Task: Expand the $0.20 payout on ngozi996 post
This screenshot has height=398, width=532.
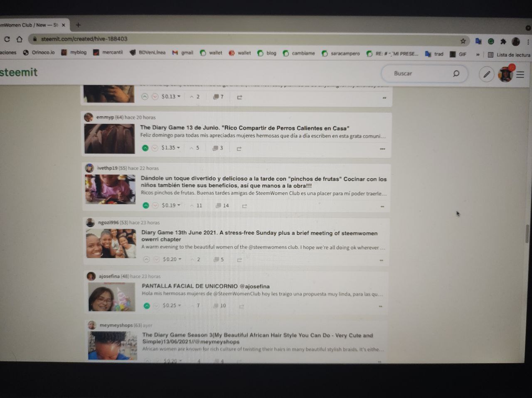Action: (172, 259)
